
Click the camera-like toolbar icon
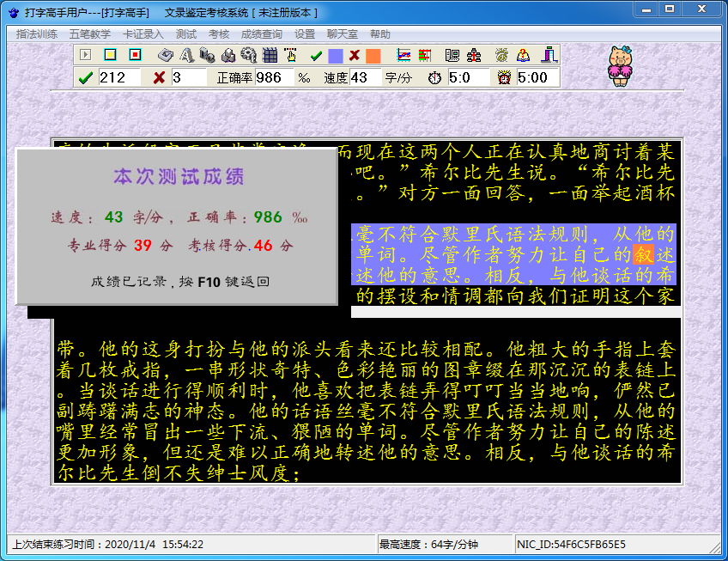207,55
